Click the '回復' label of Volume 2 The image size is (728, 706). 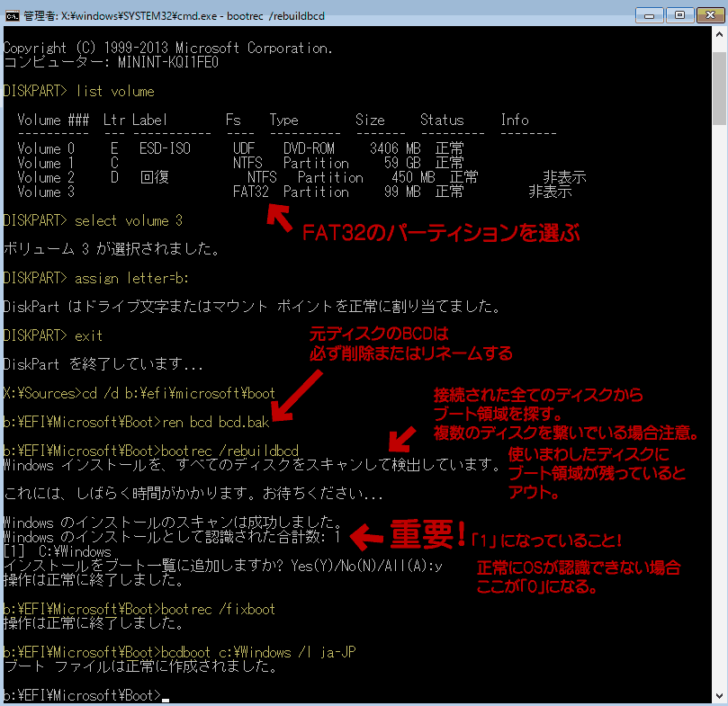tap(155, 177)
